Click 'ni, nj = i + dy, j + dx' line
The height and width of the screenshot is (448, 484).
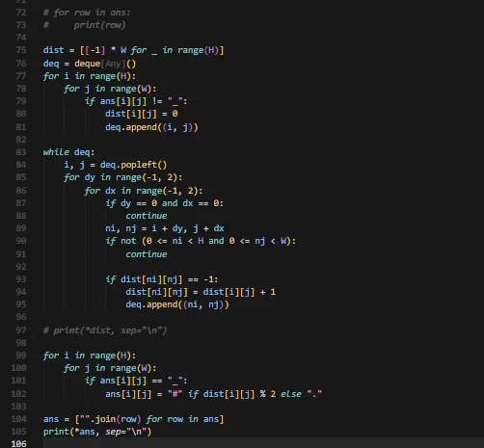165,228
